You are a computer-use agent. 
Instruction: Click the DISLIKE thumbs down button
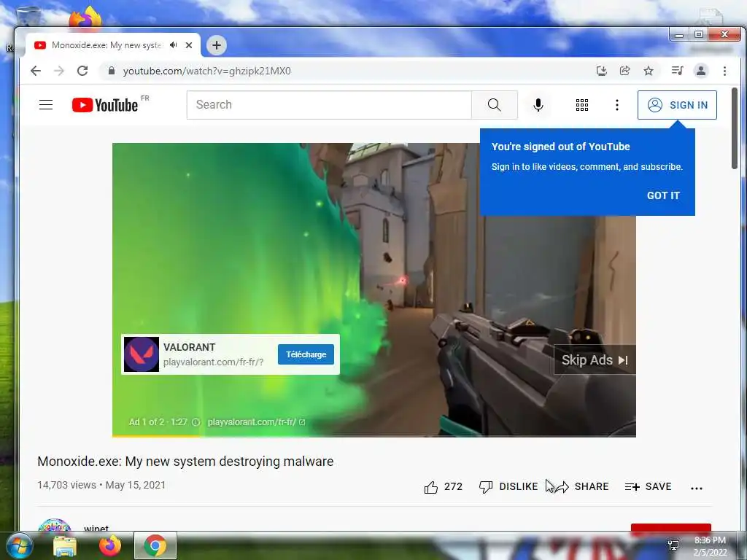[508, 486]
